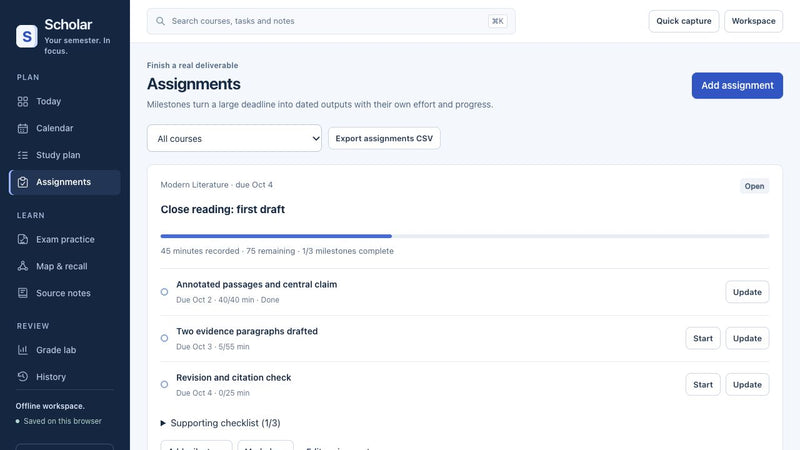Click the Map & recall icon
Image resolution: width=800 pixels, height=450 pixels.
pos(22,266)
